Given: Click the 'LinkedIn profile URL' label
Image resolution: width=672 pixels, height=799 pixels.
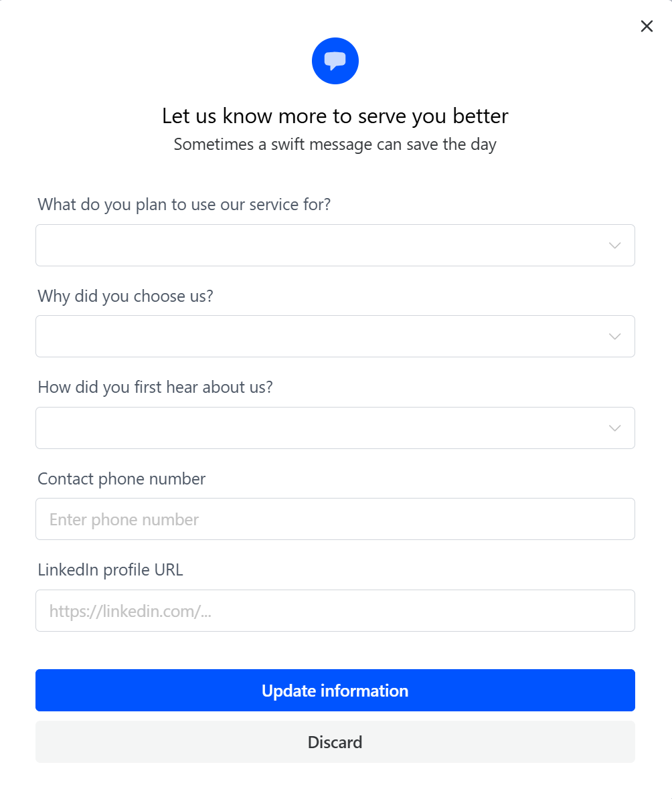Looking at the screenshot, I should tap(110, 570).
